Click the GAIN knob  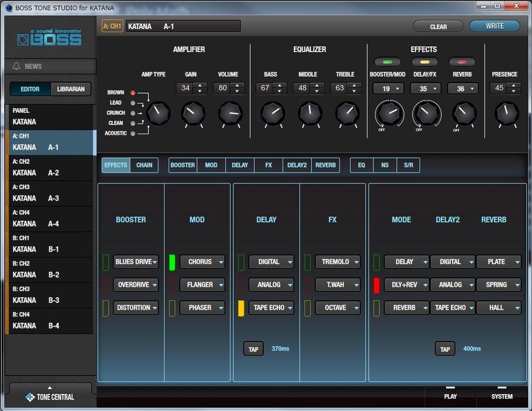(x=192, y=113)
